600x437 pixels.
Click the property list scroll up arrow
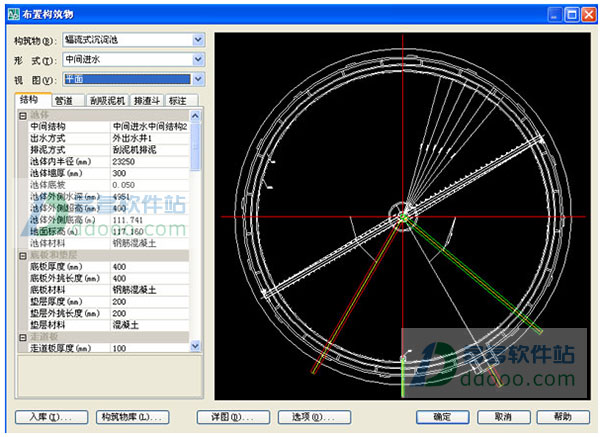pos(195,116)
